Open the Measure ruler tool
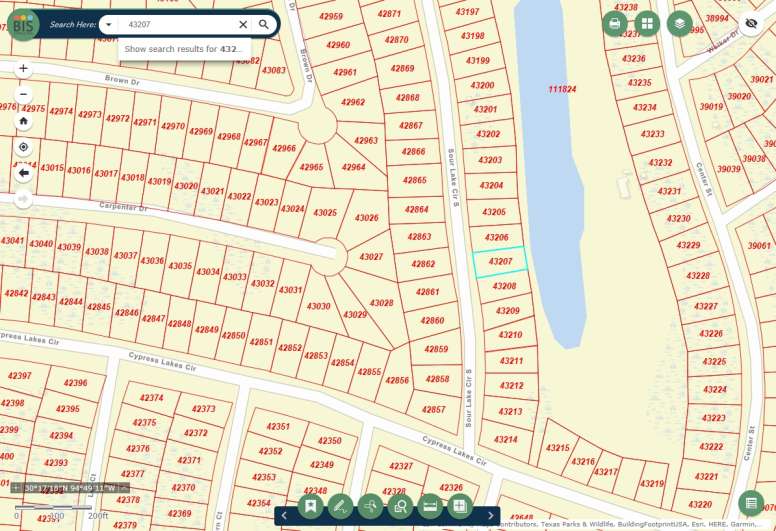 click(x=430, y=506)
